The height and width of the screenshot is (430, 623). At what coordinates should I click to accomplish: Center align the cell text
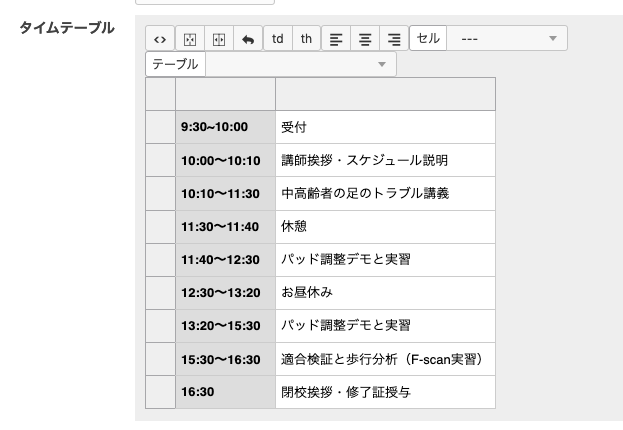[x=365, y=39]
